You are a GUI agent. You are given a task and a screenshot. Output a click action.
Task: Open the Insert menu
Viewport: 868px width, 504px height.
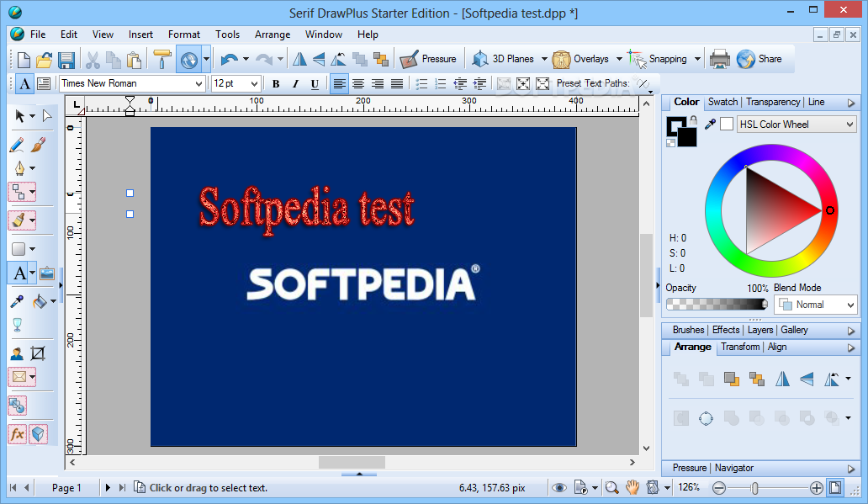(x=140, y=34)
